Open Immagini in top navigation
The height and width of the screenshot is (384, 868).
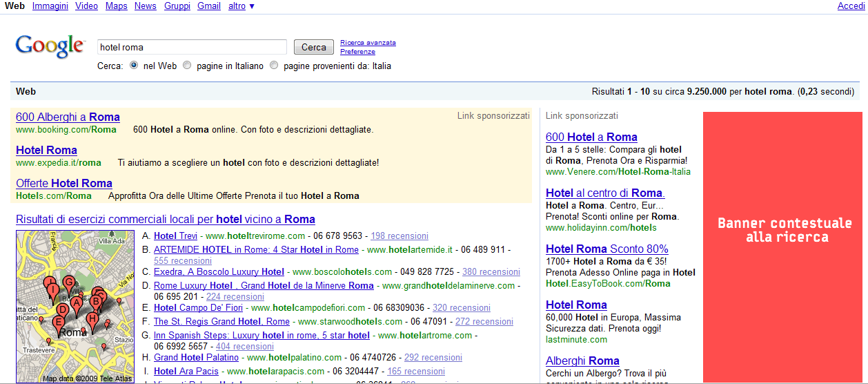click(x=50, y=6)
